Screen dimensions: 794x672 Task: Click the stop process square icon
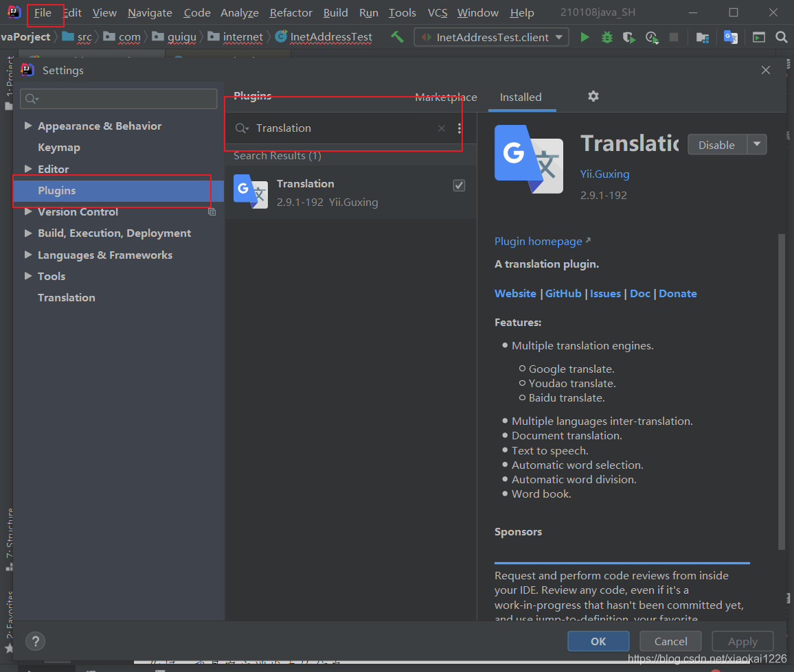[674, 37]
